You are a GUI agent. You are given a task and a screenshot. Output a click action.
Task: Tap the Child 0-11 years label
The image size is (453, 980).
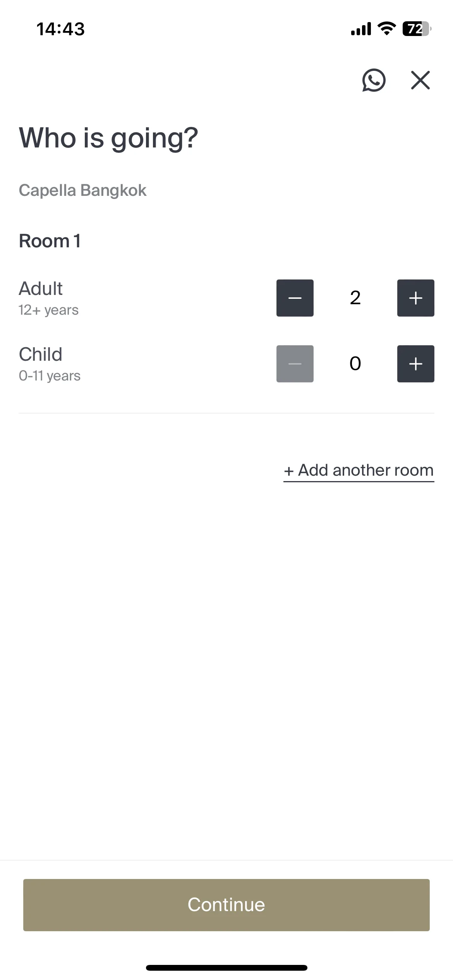[50, 364]
